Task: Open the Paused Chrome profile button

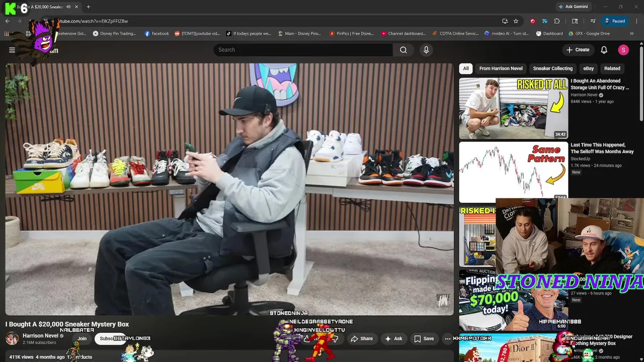Action: (x=615, y=21)
